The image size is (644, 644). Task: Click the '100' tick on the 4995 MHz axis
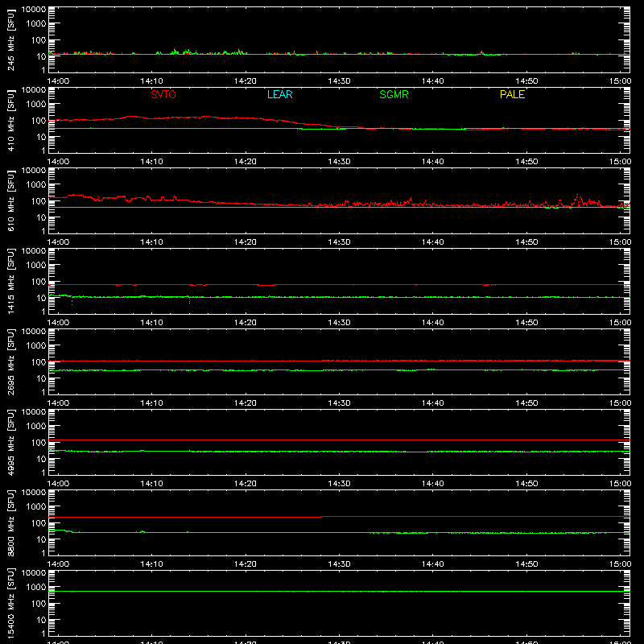click(x=39, y=443)
